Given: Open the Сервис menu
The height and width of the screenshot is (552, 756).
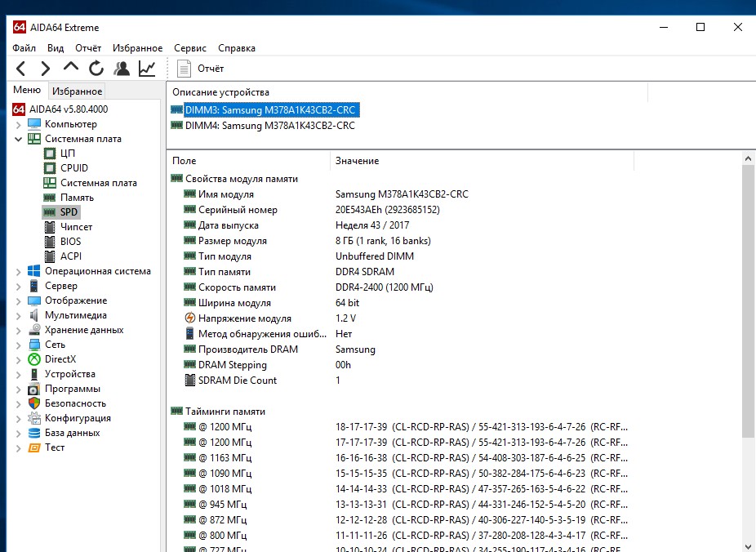Looking at the screenshot, I should [x=190, y=48].
